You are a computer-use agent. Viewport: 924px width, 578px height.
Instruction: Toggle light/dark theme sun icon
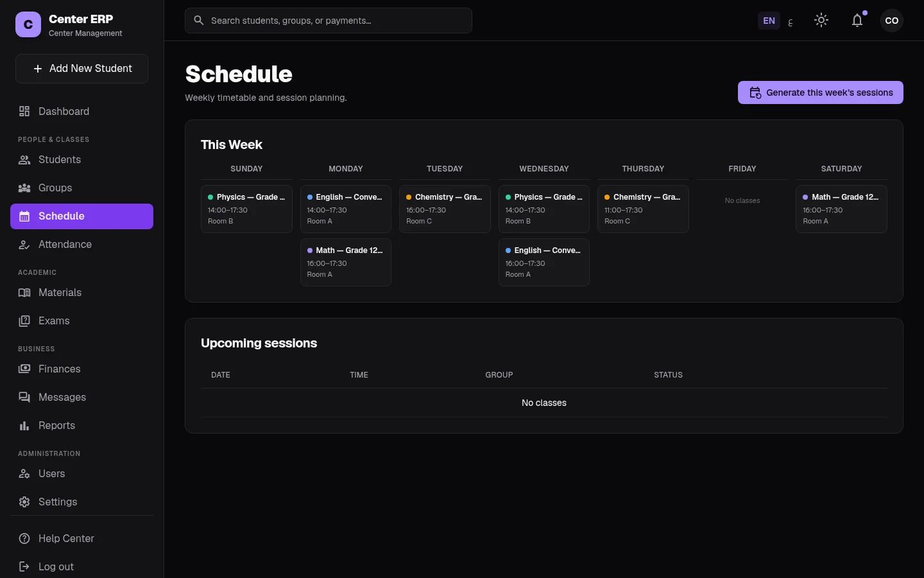point(821,21)
